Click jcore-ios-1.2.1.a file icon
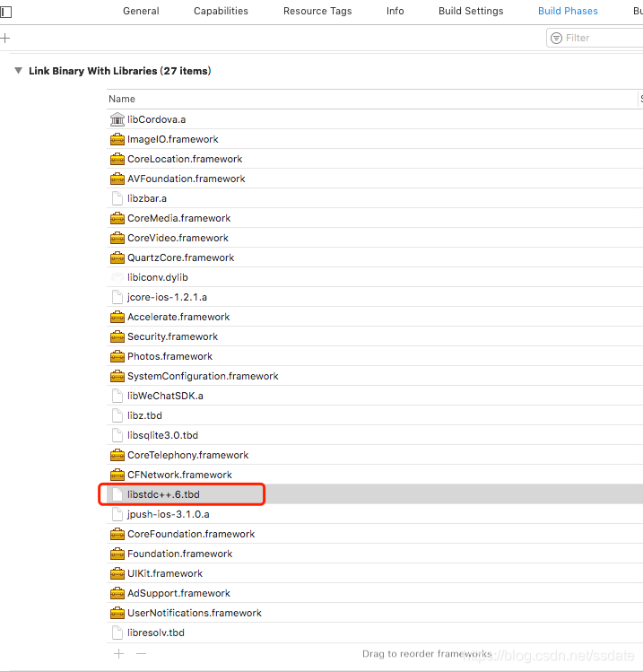The width and height of the screenshot is (643, 672). point(117,297)
